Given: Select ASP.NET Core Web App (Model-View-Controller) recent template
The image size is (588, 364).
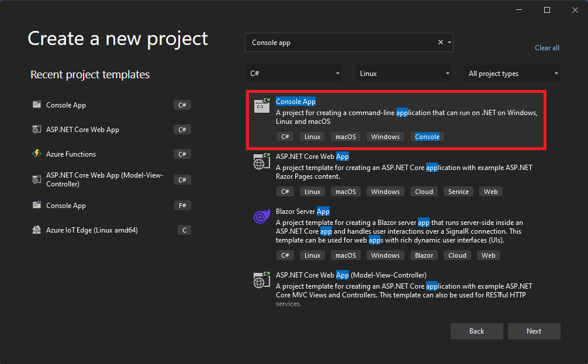Looking at the screenshot, I should (105, 179).
